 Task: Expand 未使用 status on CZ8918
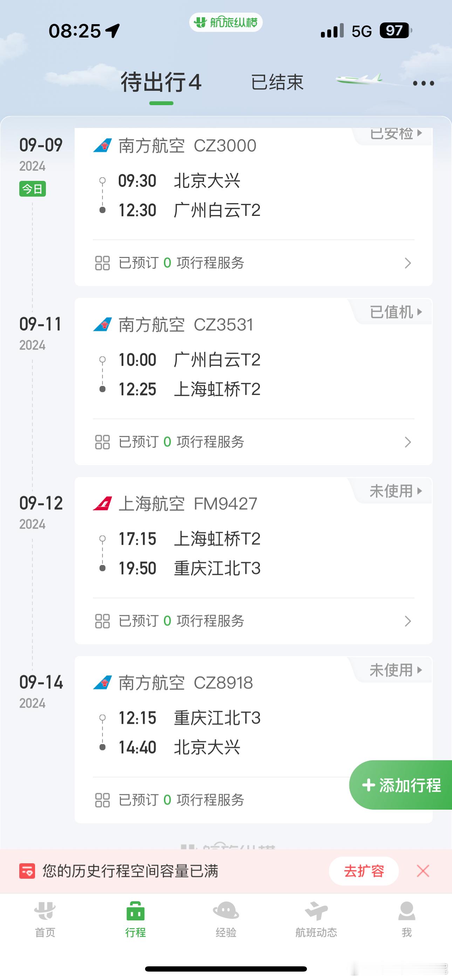(x=396, y=670)
